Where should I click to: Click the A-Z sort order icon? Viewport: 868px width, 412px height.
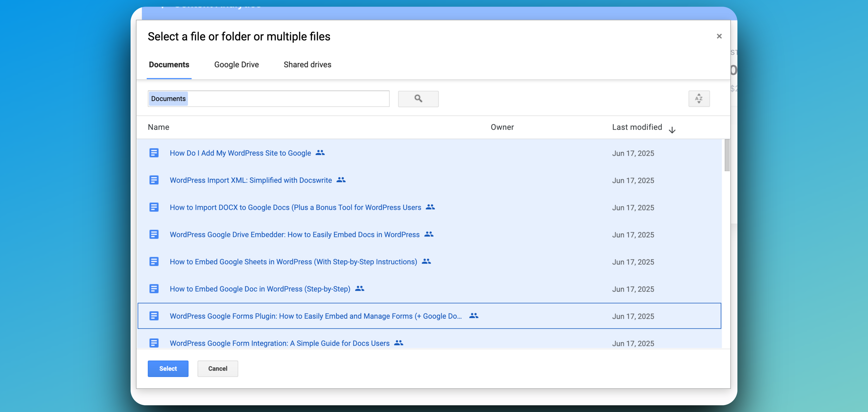699,98
